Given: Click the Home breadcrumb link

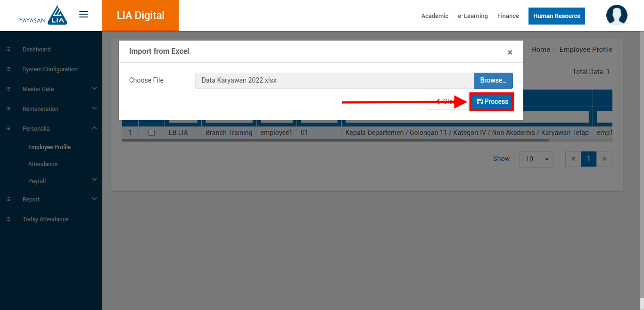Looking at the screenshot, I should click(x=540, y=50).
